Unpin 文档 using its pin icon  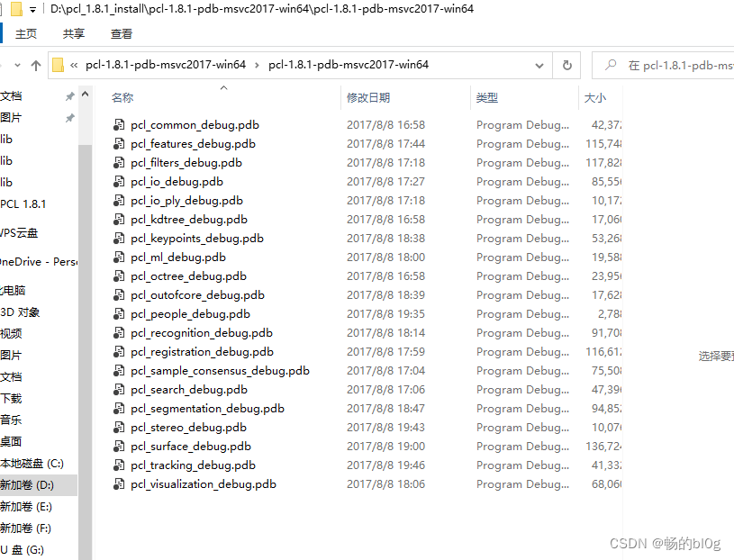click(68, 95)
